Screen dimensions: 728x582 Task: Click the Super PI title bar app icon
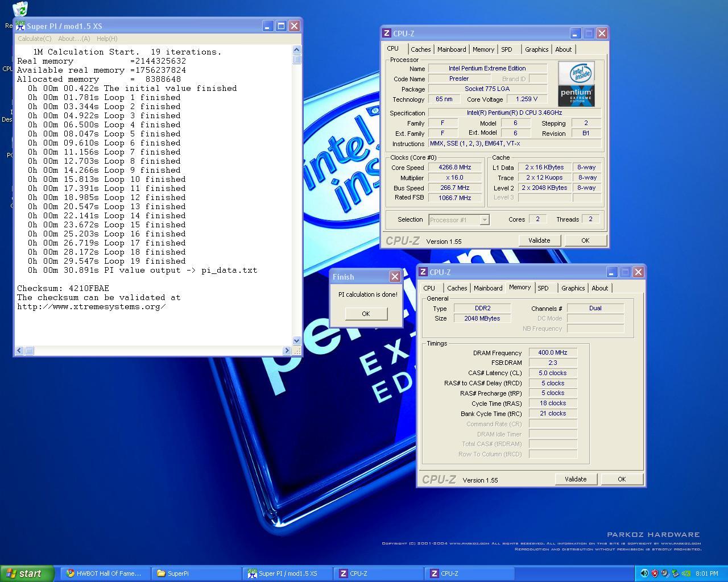[20, 26]
